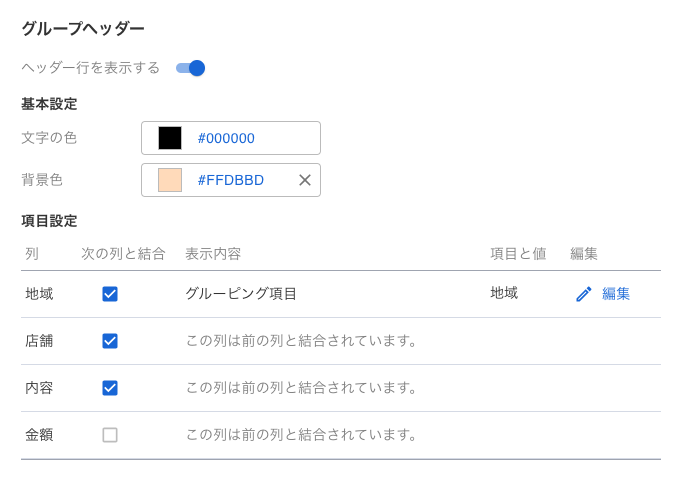The image size is (696, 480).
Task: Click the #000000 text color value
Action: click(x=226, y=138)
